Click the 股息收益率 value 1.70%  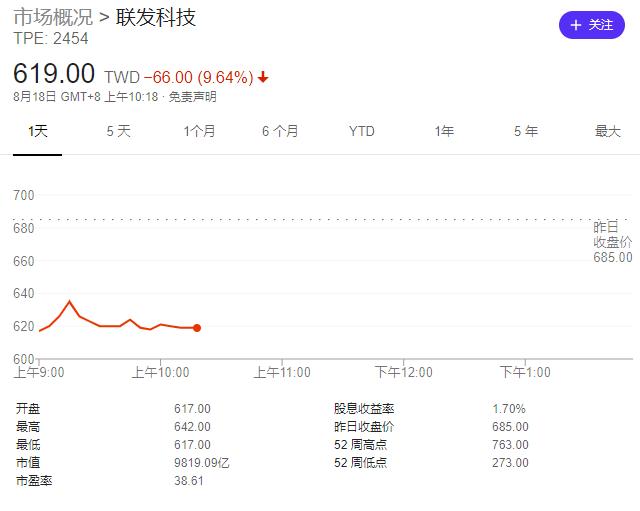coord(509,409)
